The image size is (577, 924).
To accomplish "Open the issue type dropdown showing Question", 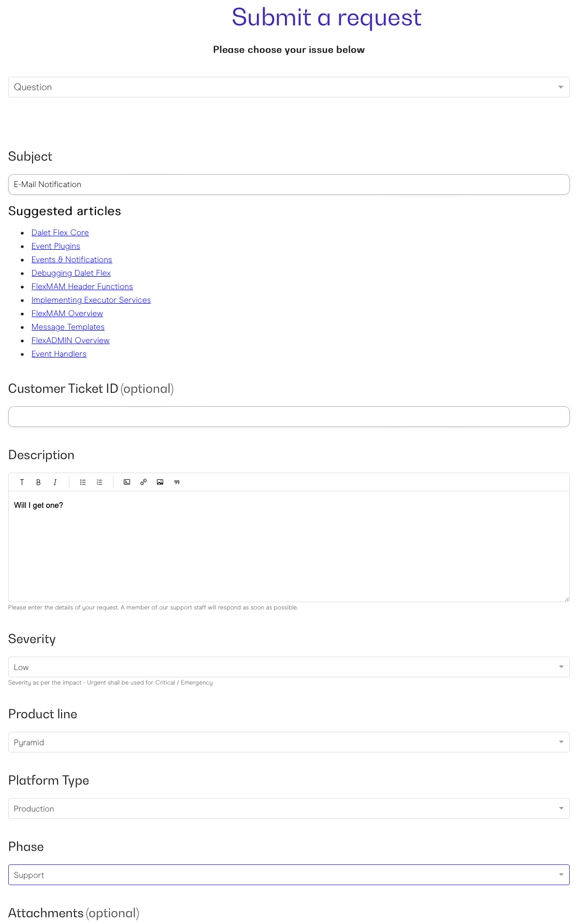I will [288, 87].
